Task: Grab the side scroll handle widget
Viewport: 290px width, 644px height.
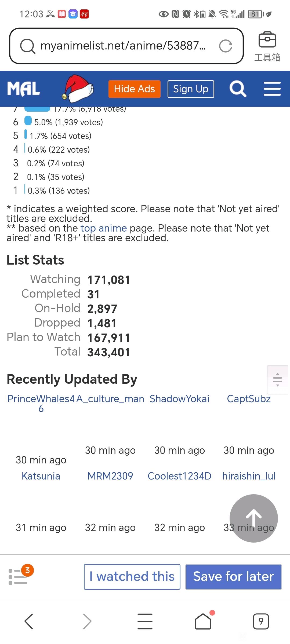Action: click(277, 379)
